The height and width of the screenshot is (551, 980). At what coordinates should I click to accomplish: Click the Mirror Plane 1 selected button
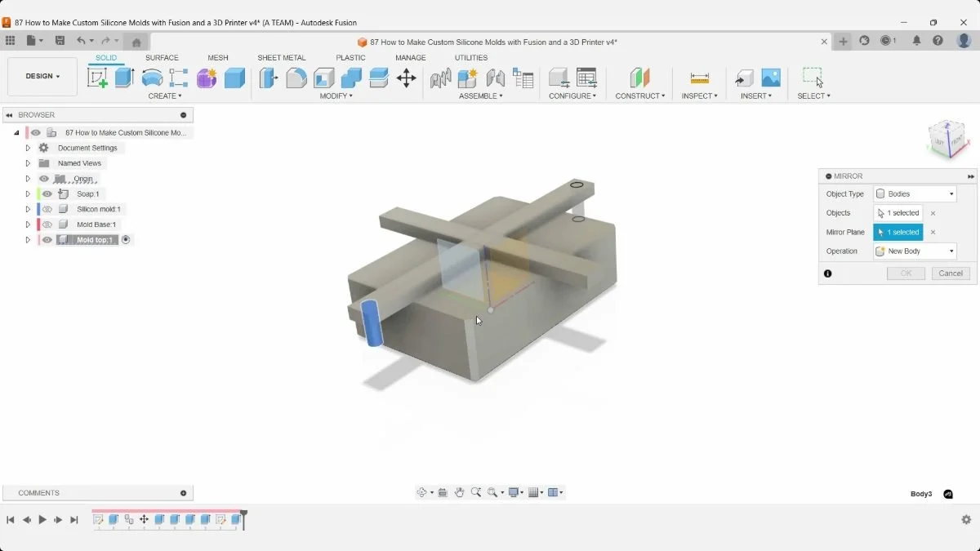pos(898,233)
